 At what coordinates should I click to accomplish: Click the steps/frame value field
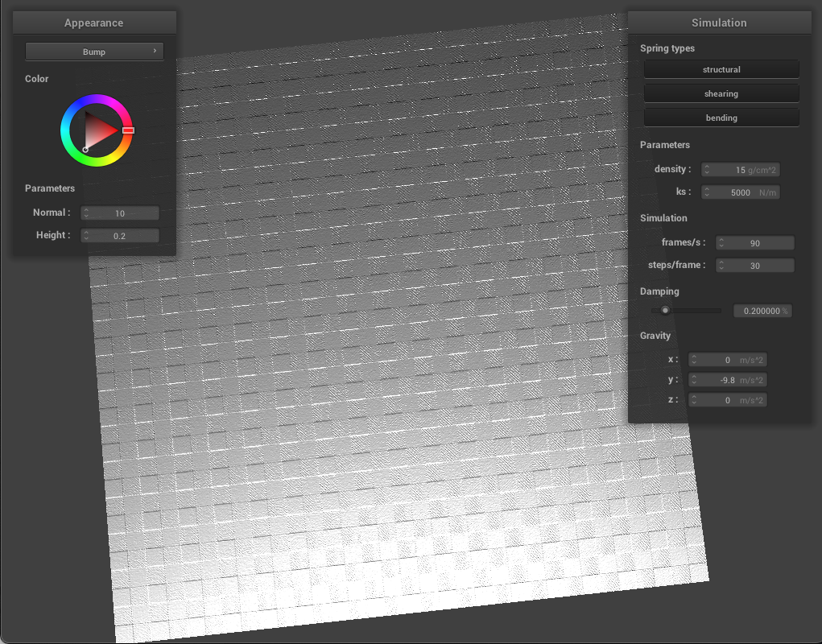click(x=755, y=265)
